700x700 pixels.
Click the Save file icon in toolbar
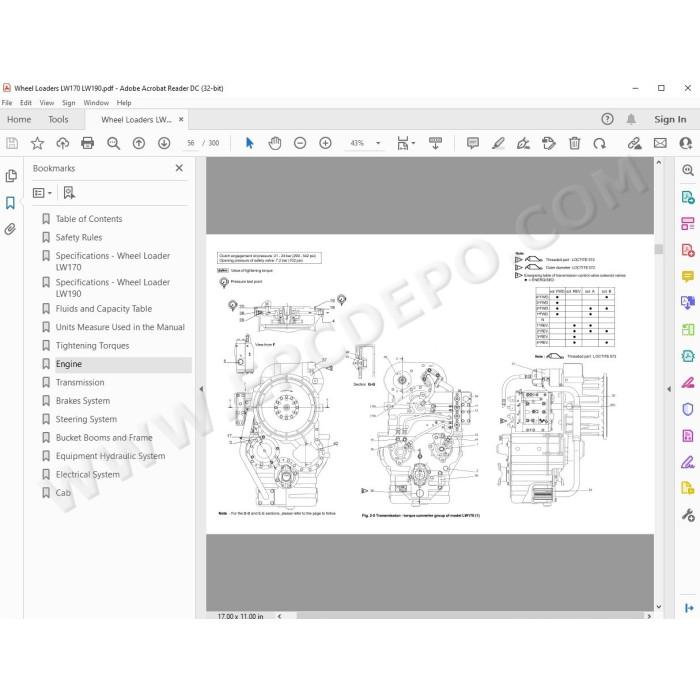click(12, 143)
